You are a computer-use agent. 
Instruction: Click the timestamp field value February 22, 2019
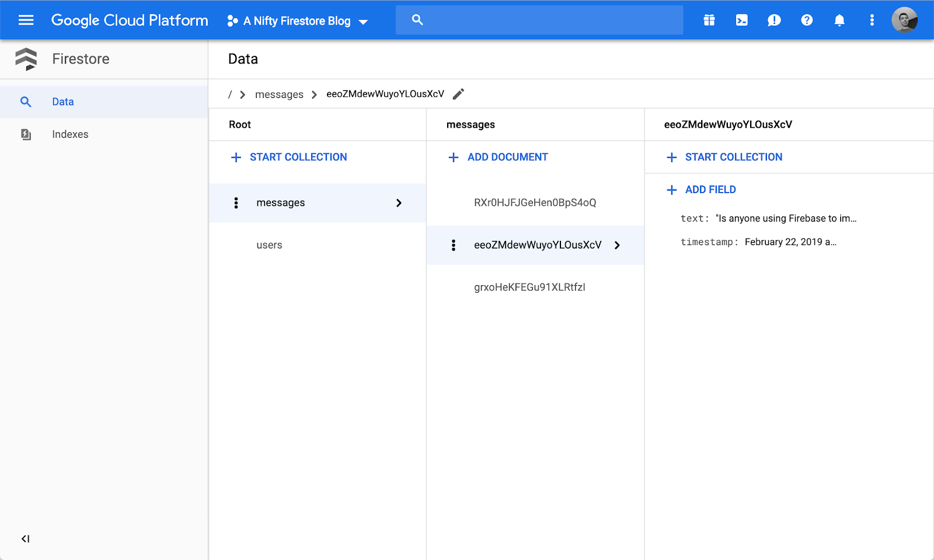(790, 242)
